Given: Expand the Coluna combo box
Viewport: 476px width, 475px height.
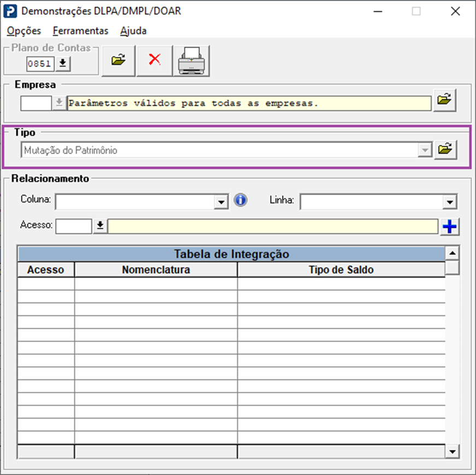Looking at the screenshot, I should coord(221,202).
